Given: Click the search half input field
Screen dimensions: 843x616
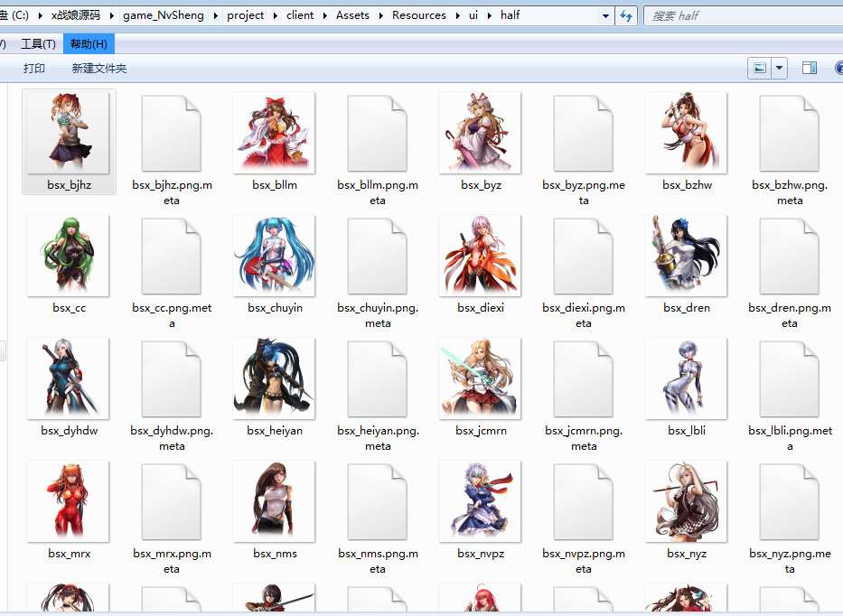Looking at the screenshot, I should 745,15.
